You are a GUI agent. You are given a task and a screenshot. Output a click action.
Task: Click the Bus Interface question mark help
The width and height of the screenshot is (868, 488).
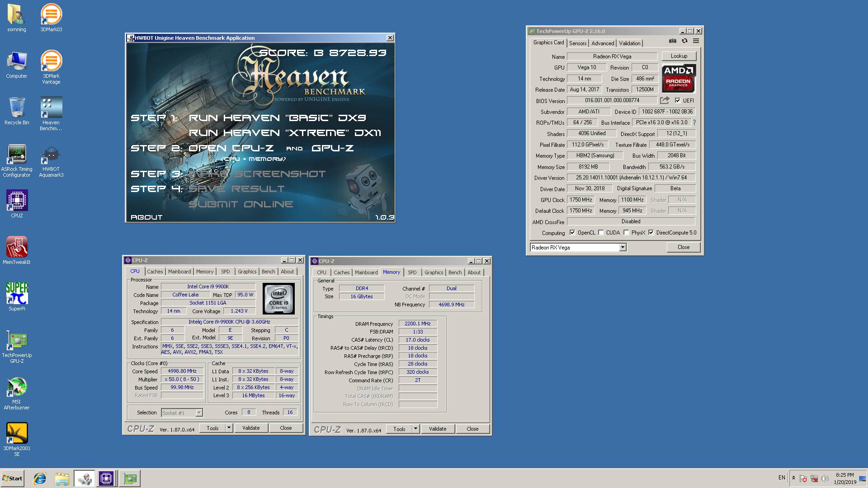click(x=694, y=122)
